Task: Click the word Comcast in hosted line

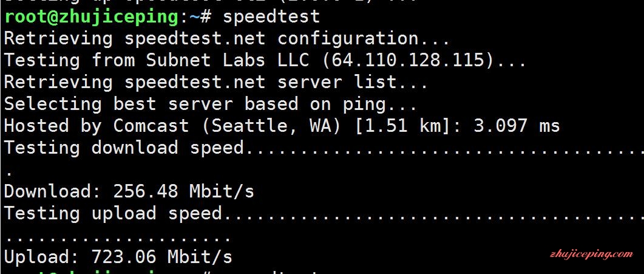Action: [x=151, y=125]
